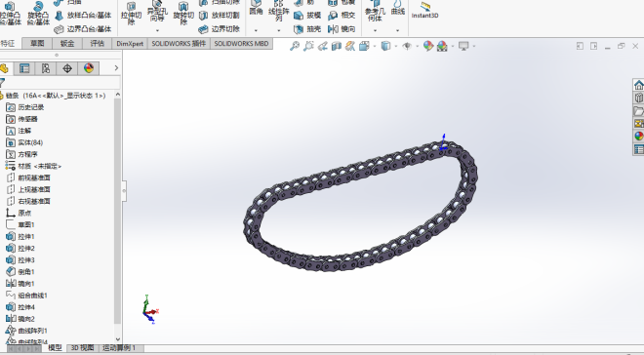Click feature tree scroll down arrow

click(x=118, y=339)
